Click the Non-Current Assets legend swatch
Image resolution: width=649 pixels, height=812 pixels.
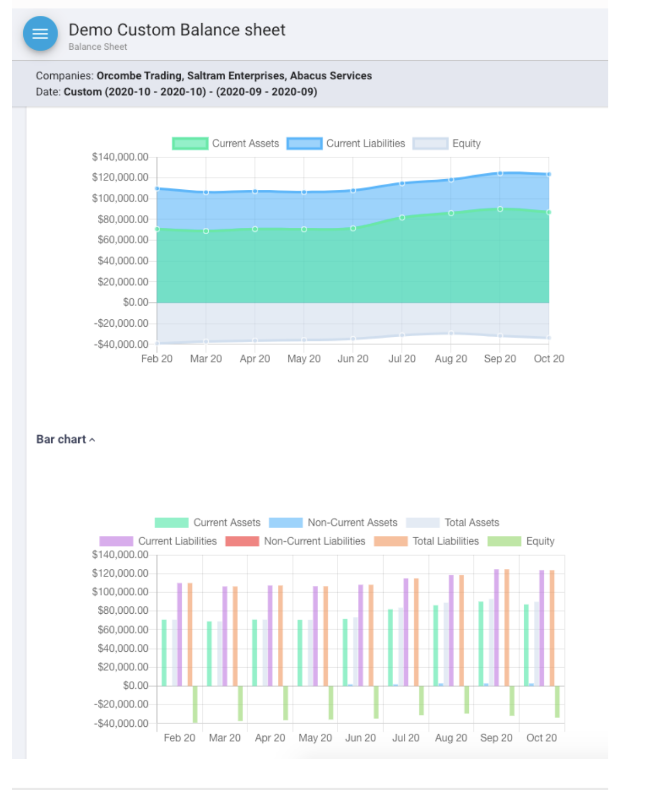coord(286,522)
